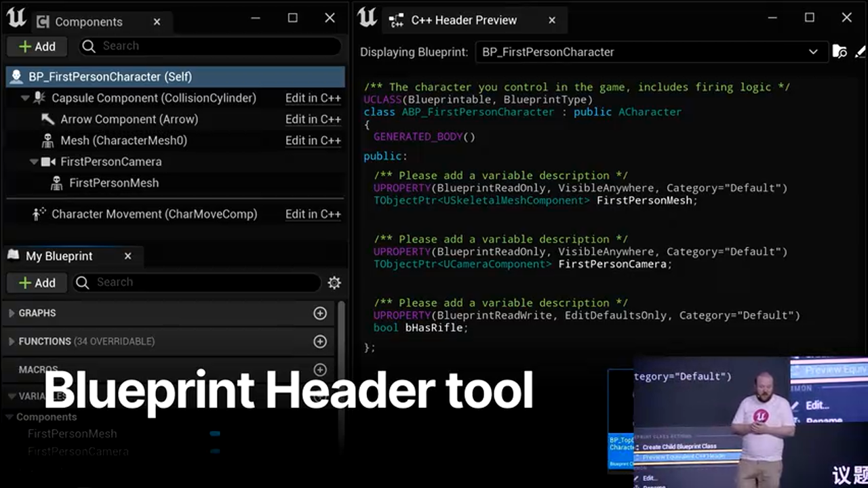This screenshot has height=488, width=868.
Task: Expand the FUNCTIONS section
Action: tap(12, 342)
